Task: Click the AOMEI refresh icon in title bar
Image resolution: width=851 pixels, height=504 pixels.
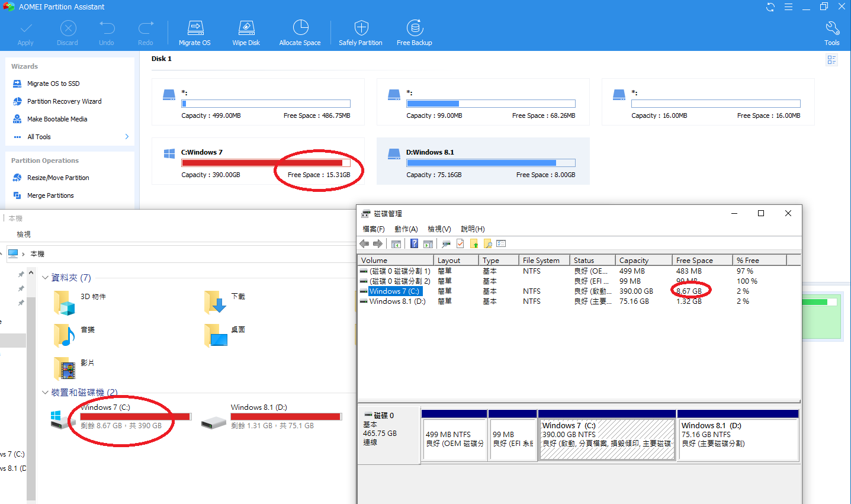Action: pyautogui.click(x=770, y=7)
